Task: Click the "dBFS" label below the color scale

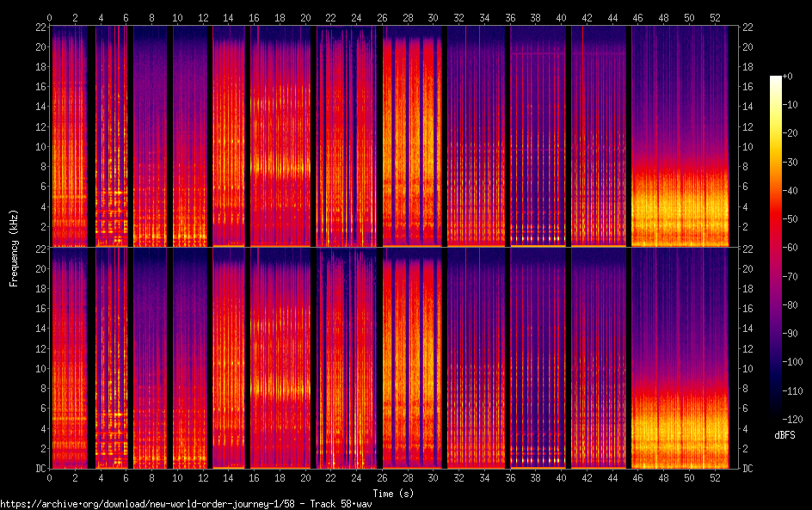Action: point(784,435)
